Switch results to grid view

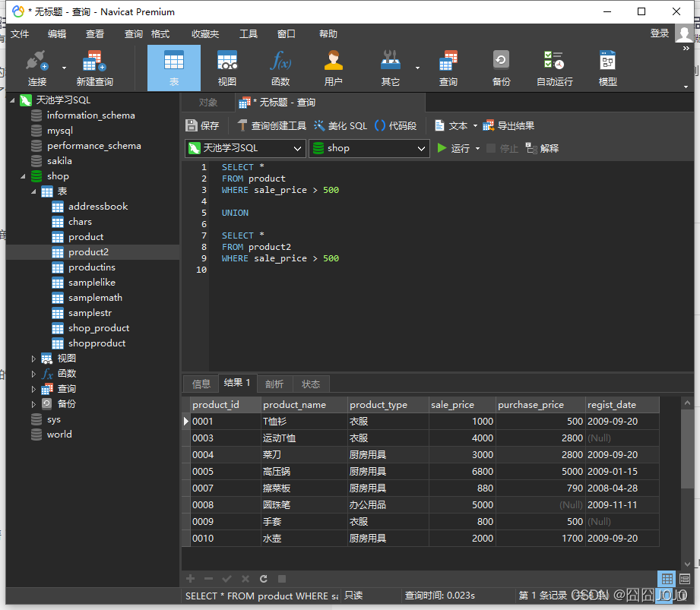click(667, 579)
